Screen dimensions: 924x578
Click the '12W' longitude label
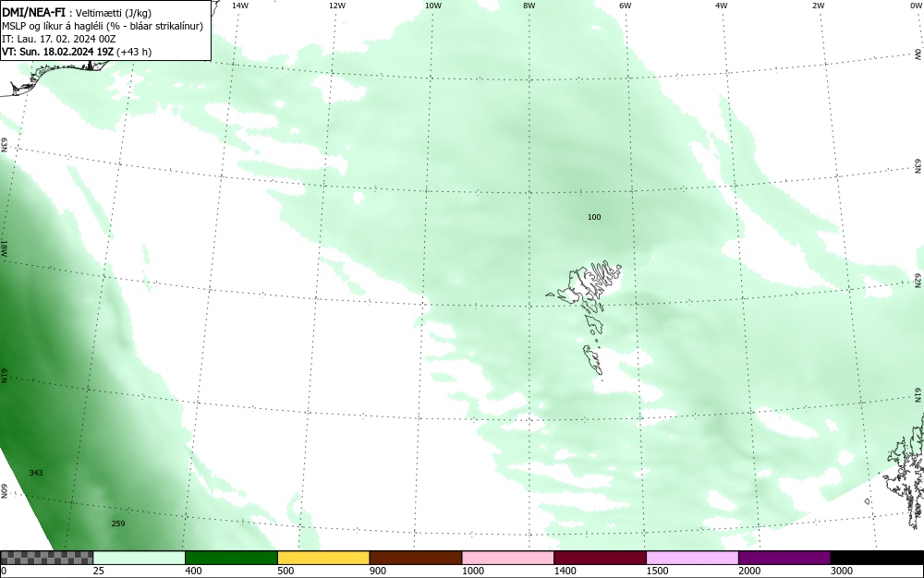(337, 6)
